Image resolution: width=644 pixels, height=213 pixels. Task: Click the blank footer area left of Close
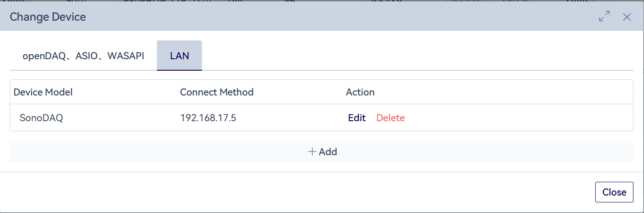coord(322,192)
